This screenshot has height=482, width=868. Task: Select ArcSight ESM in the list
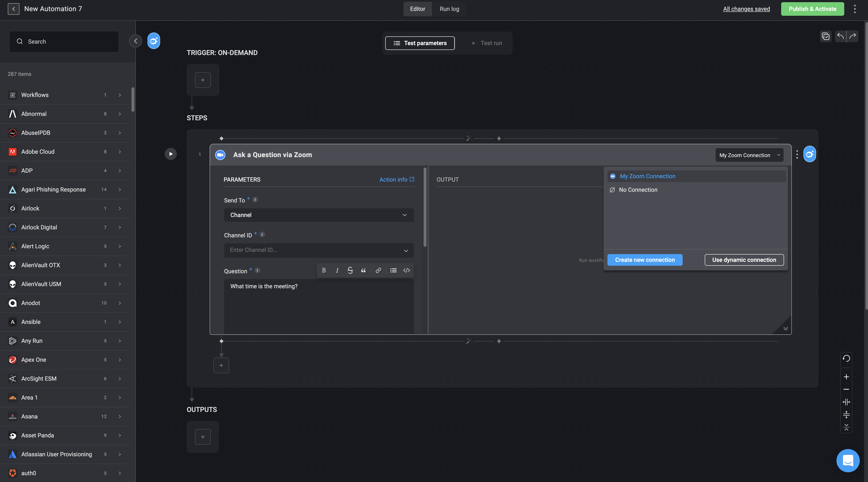[x=65, y=379]
